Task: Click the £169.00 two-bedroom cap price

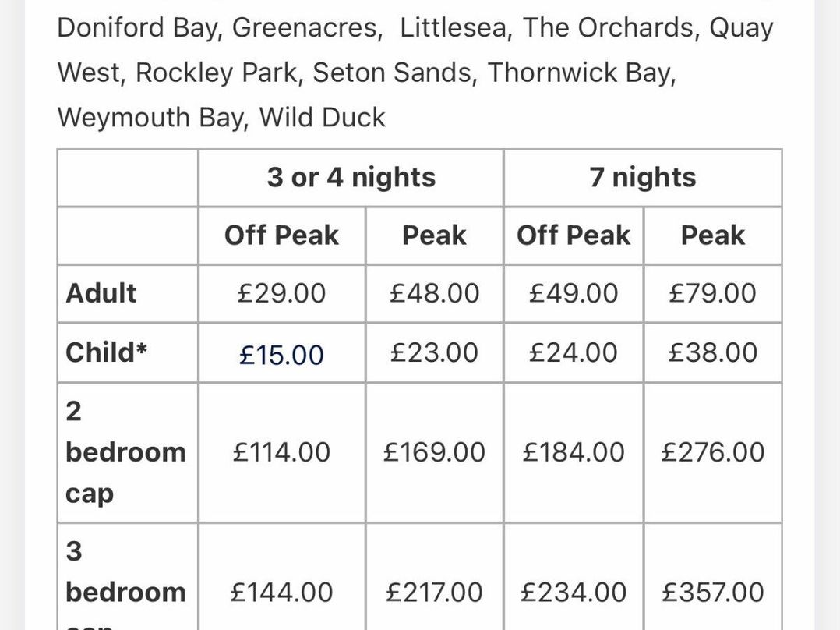Action: (x=434, y=452)
